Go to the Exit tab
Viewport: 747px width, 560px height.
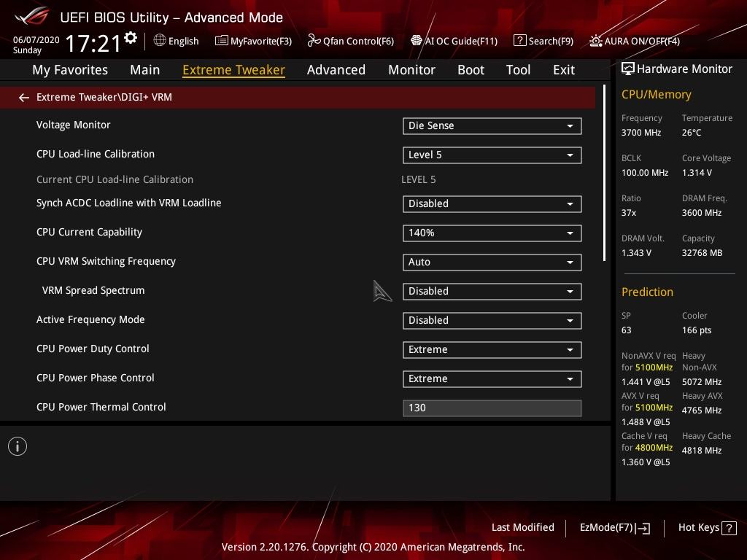tap(564, 70)
